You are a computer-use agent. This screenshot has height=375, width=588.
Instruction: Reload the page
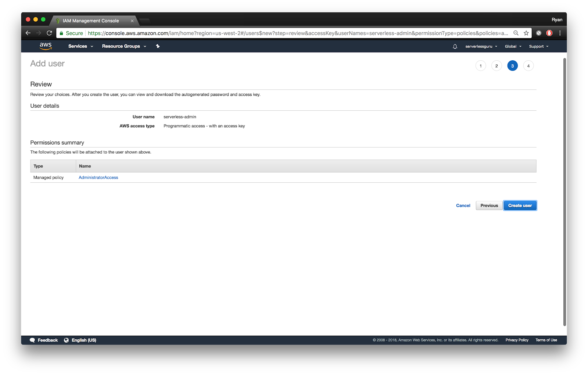coord(49,33)
